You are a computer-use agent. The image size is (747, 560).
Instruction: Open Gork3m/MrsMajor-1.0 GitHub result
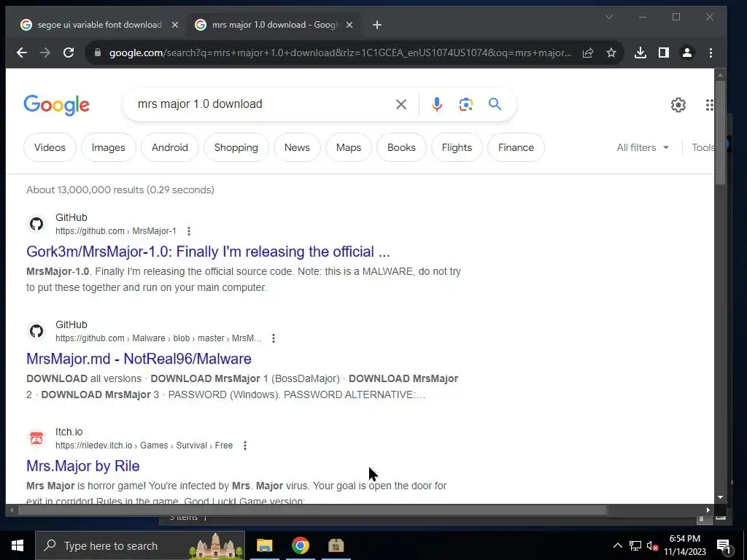[x=208, y=252]
